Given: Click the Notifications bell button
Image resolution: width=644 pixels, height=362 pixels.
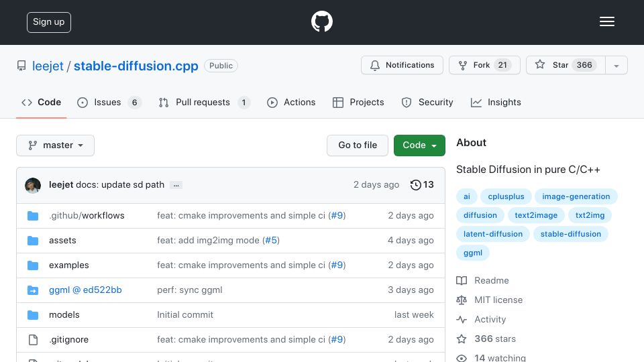Looking at the screenshot, I should coord(402,65).
